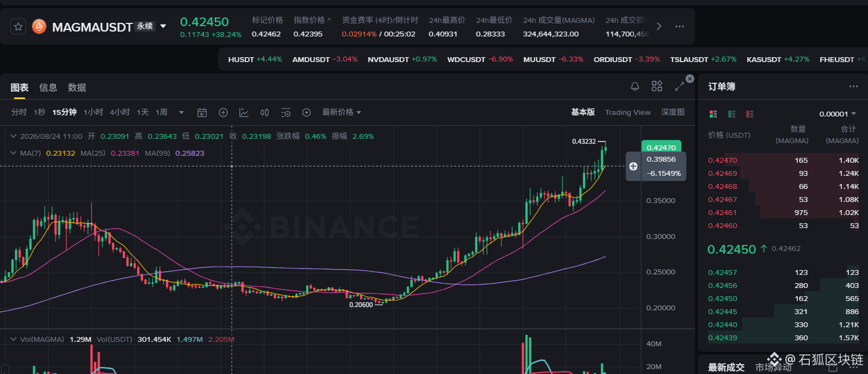
Task: Switch to the 信息 info tab
Action: coord(48,88)
